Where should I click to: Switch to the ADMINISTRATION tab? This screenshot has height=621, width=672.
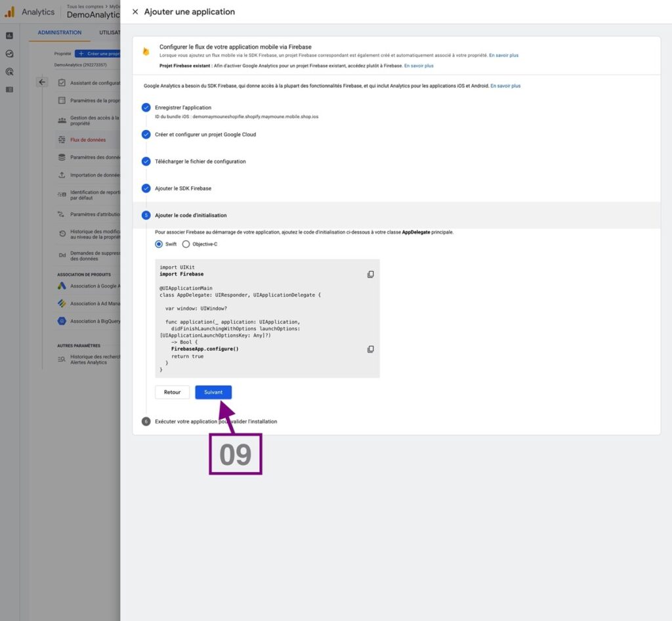coord(60,33)
